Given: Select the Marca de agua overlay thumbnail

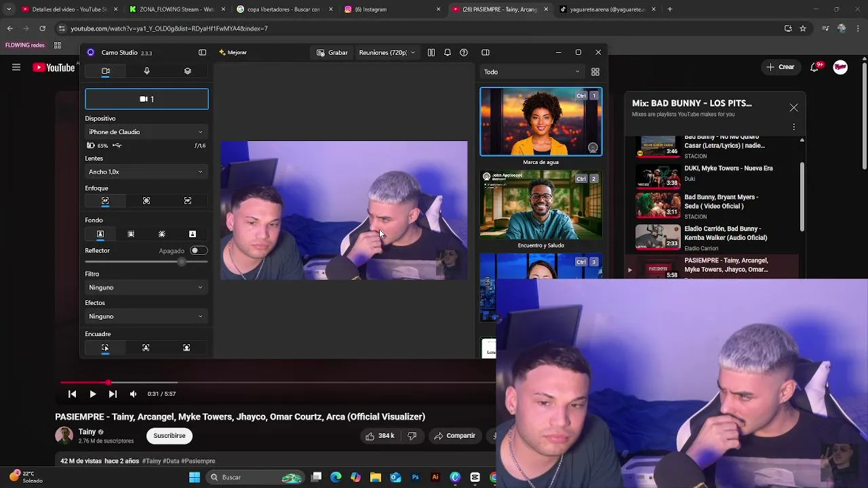Looking at the screenshot, I should pyautogui.click(x=540, y=122).
